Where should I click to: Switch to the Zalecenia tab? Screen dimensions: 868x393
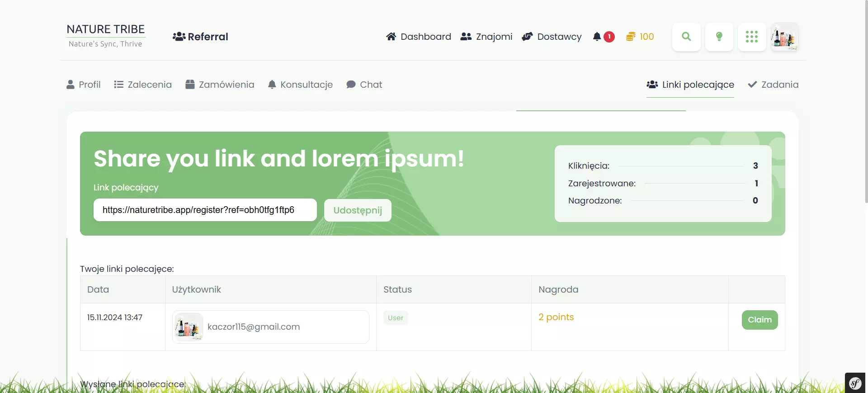pyautogui.click(x=143, y=85)
